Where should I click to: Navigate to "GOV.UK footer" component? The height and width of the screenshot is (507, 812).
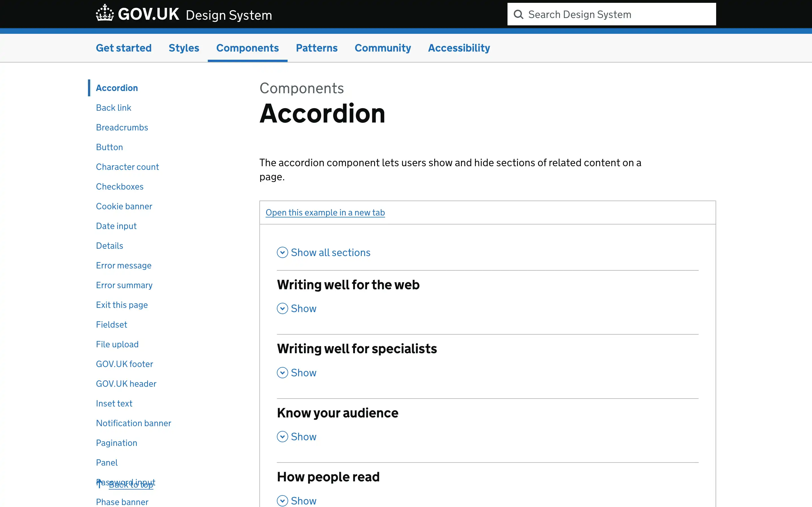click(x=124, y=364)
